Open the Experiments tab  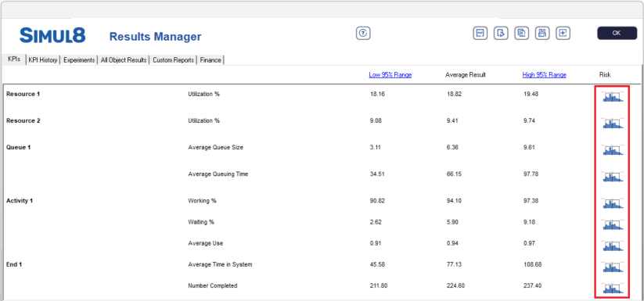(79, 60)
